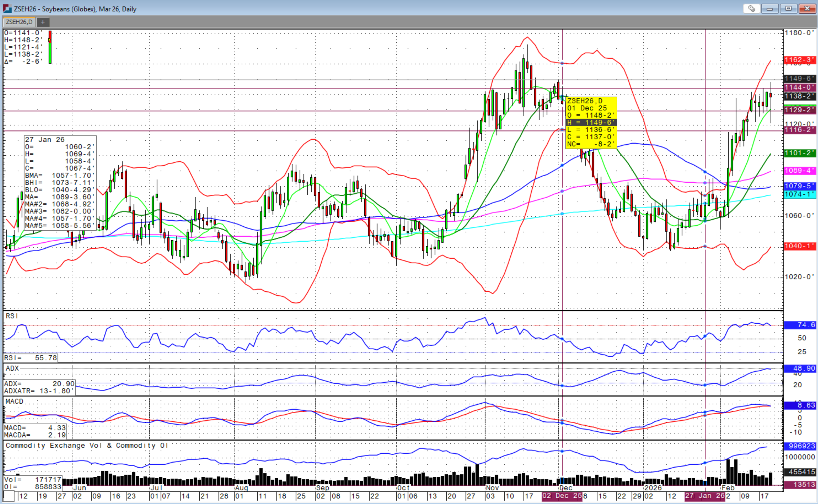Maximize the chart window
The width and height of the screenshot is (818, 504).
click(788, 8)
